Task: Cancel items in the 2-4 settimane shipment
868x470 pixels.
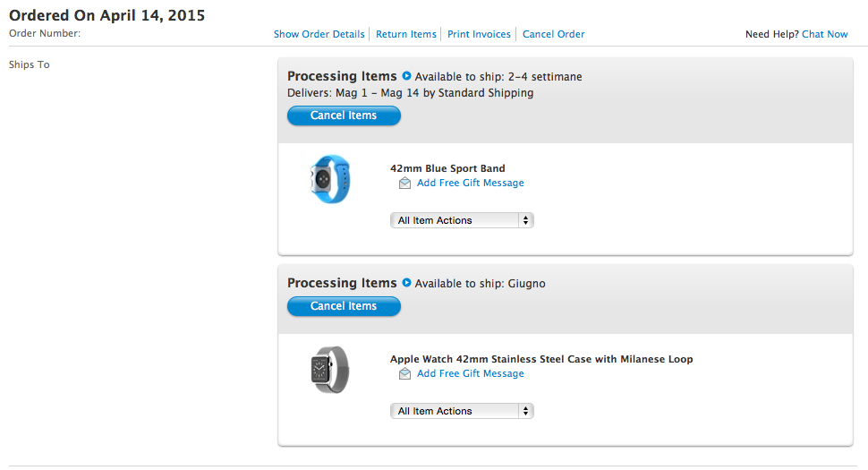Action: pyautogui.click(x=344, y=115)
